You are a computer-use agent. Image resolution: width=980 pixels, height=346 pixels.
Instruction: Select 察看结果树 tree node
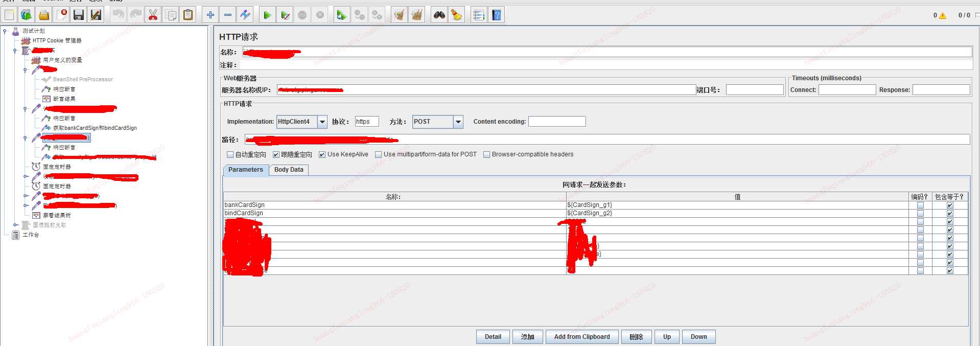click(57, 215)
